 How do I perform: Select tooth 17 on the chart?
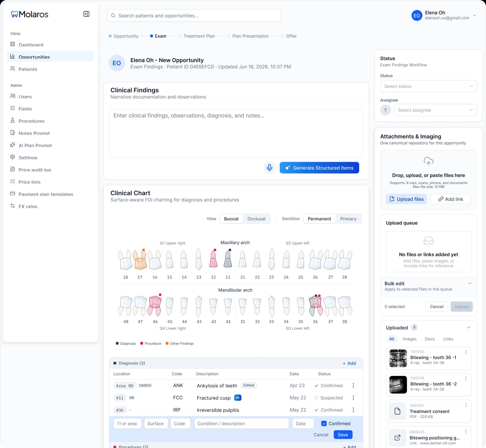tap(140, 260)
